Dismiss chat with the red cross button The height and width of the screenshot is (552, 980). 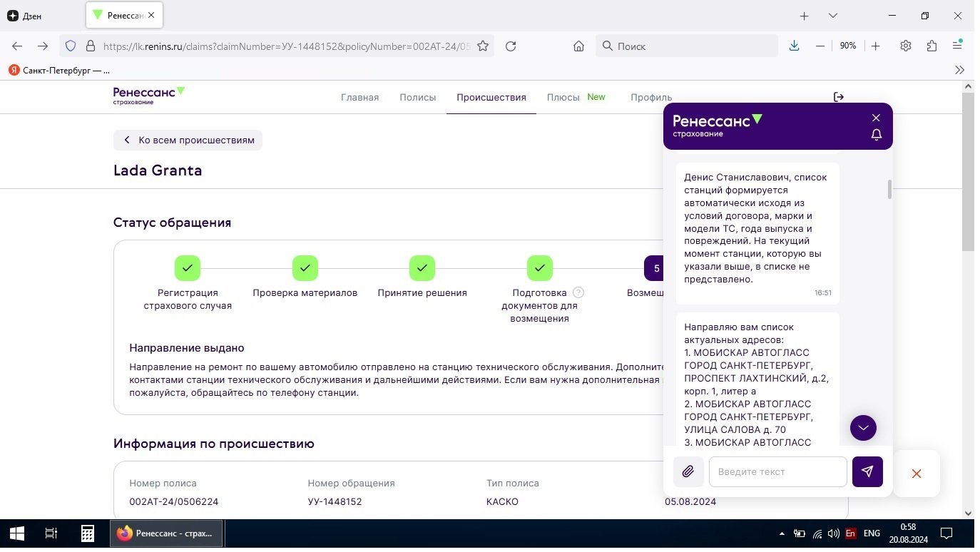(x=917, y=474)
